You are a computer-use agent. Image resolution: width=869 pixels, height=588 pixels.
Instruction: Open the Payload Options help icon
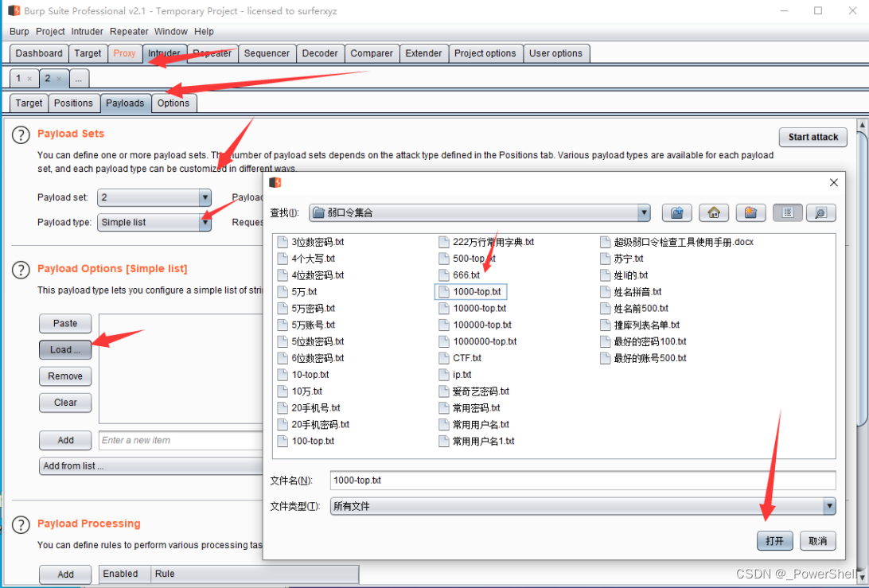pos(21,270)
